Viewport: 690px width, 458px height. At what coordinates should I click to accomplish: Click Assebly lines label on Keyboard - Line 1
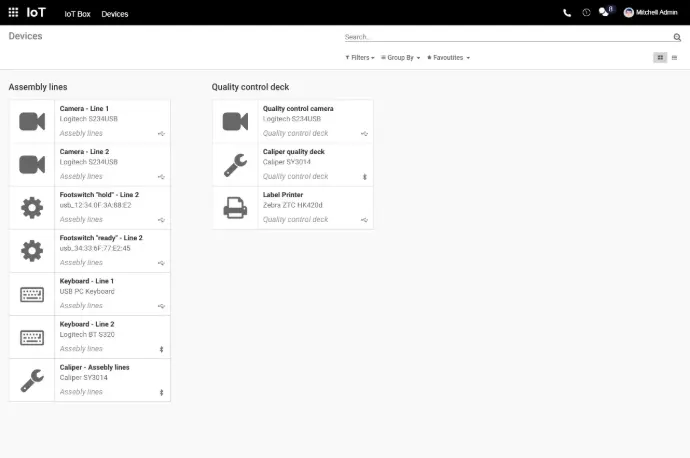click(81, 306)
